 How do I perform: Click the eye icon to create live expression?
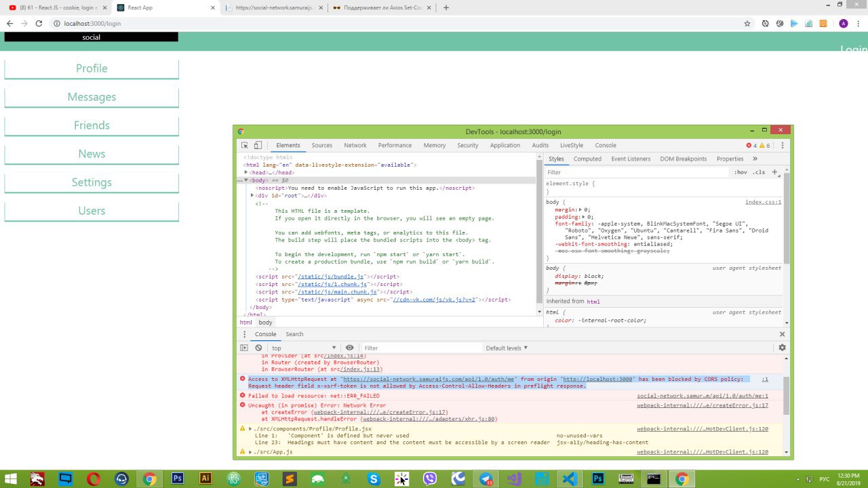pos(350,348)
